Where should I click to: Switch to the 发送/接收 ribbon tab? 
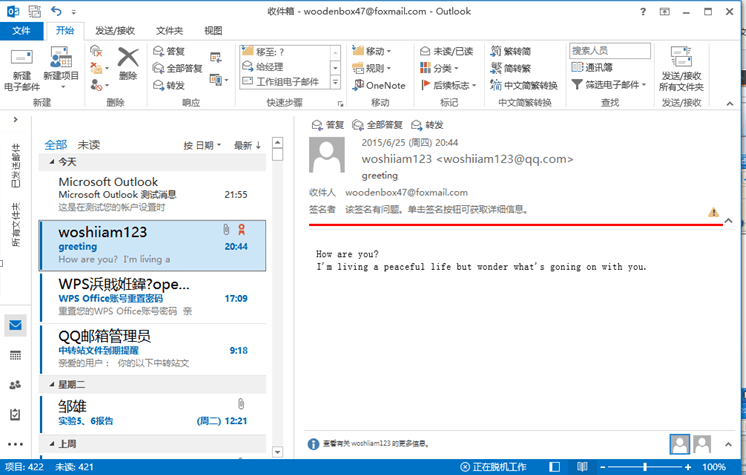click(x=116, y=30)
